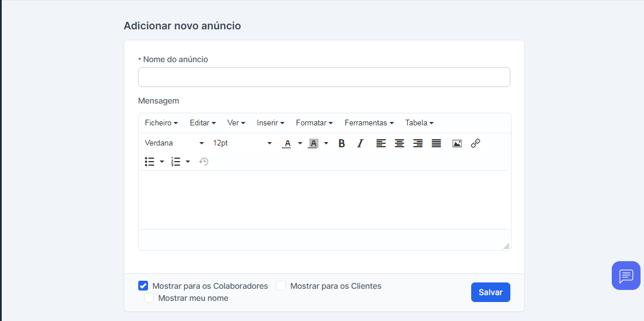Align text to the right
Screen dimensions: 644x321
(x=418, y=143)
